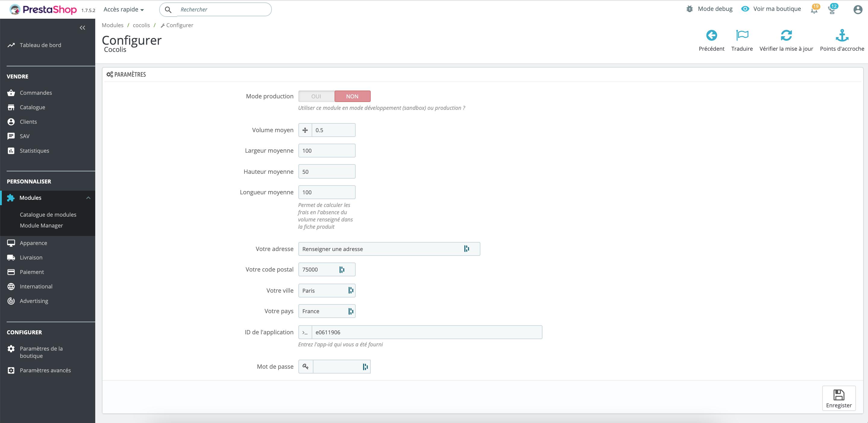Toggle the Mode debug bug icon
The image size is (868, 423).
point(689,9)
